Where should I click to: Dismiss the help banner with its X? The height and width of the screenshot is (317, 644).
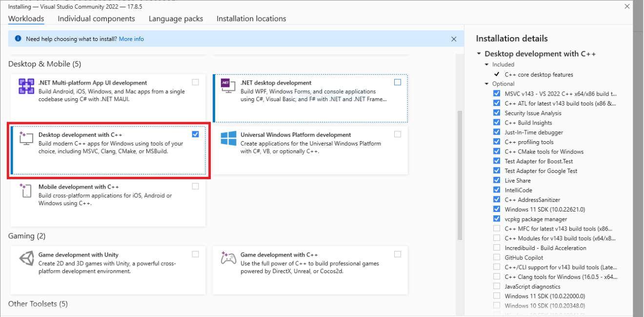(x=454, y=39)
